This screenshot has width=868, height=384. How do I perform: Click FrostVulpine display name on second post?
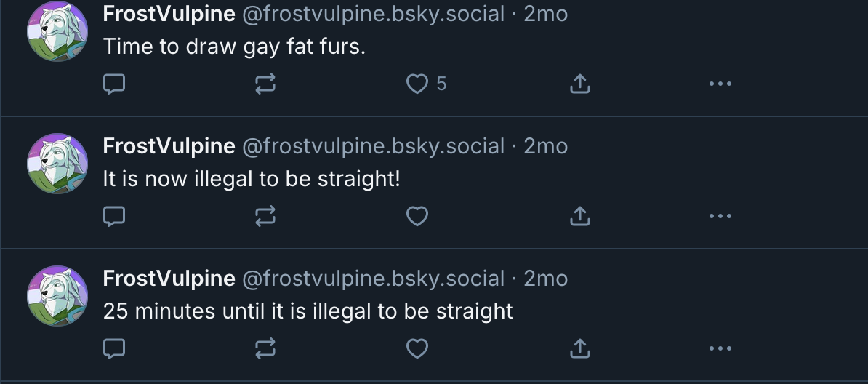169,145
